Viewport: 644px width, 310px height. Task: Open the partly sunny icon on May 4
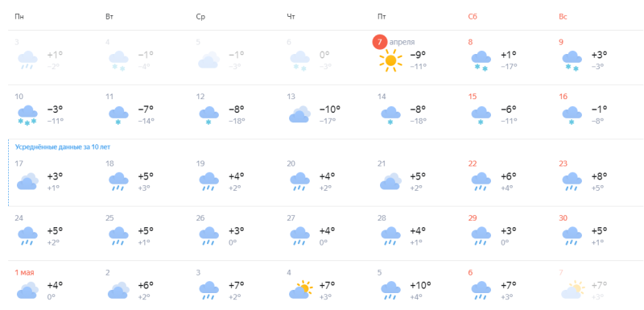300,290
